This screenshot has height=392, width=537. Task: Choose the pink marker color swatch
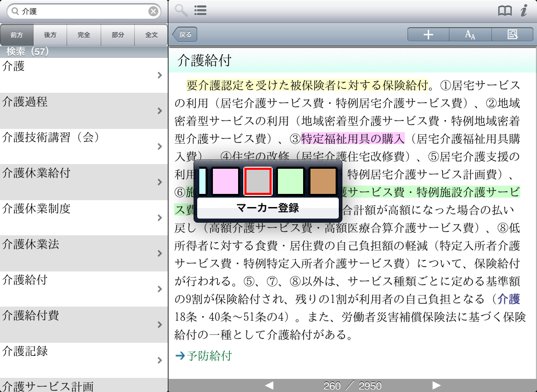click(x=225, y=181)
